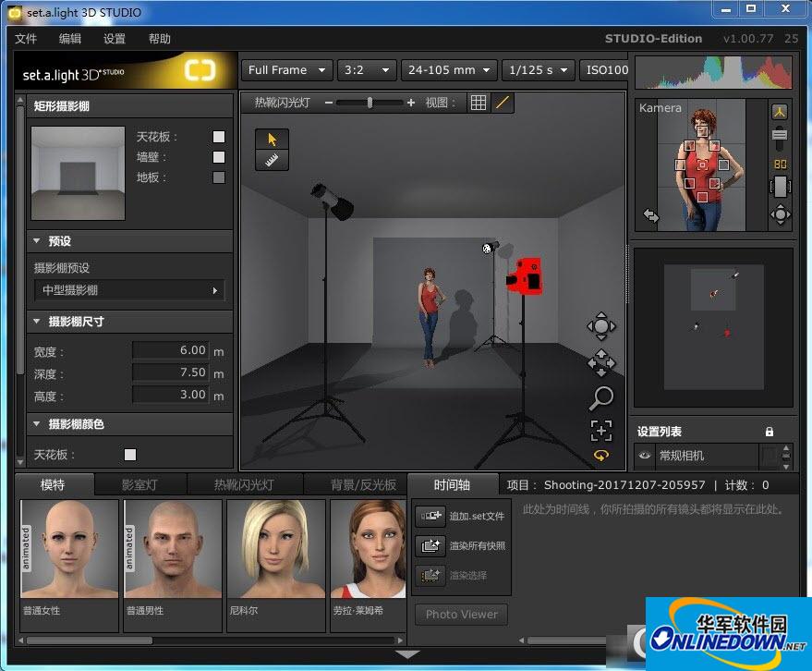Activate the ruler measuring tool
This screenshot has width=812, height=671.
click(x=272, y=161)
